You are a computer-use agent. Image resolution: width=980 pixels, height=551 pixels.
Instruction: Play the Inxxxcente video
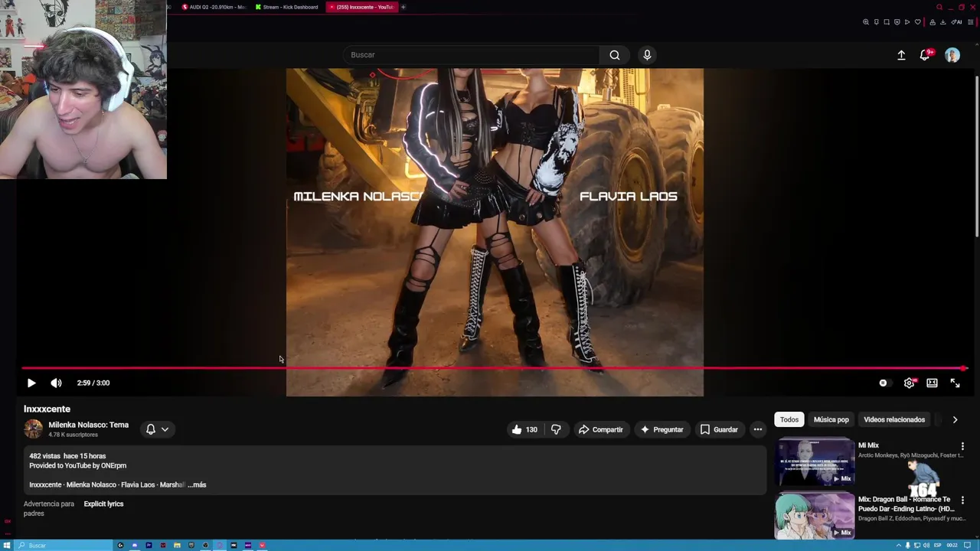(x=31, y=383)
